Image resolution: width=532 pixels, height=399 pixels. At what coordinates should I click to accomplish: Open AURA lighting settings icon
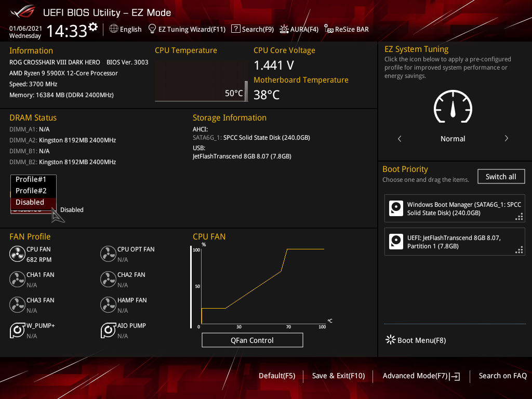pyautogui.click(x=284, y=29)
